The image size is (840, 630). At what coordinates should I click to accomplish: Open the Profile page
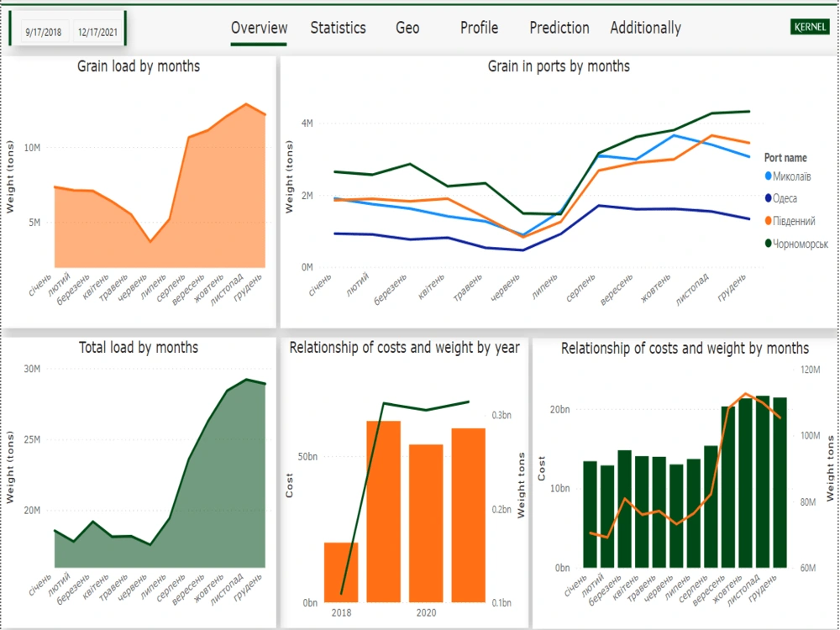(x=478, y=28)
